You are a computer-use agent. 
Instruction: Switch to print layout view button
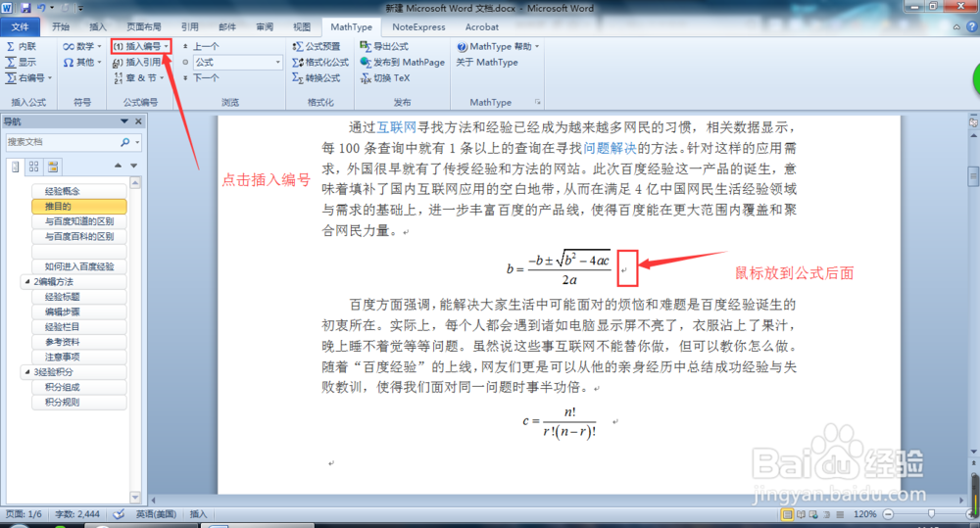point(788,514)
